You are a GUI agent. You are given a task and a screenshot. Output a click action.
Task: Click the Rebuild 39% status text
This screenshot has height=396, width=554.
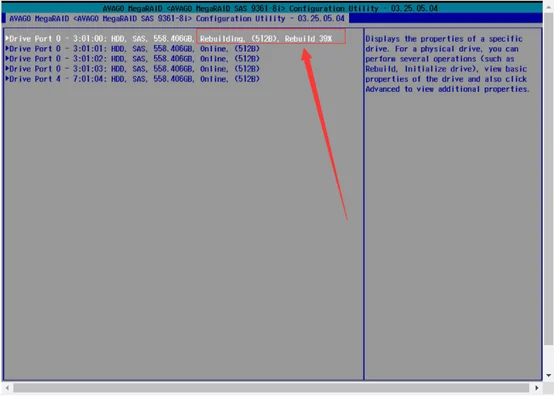308,39
